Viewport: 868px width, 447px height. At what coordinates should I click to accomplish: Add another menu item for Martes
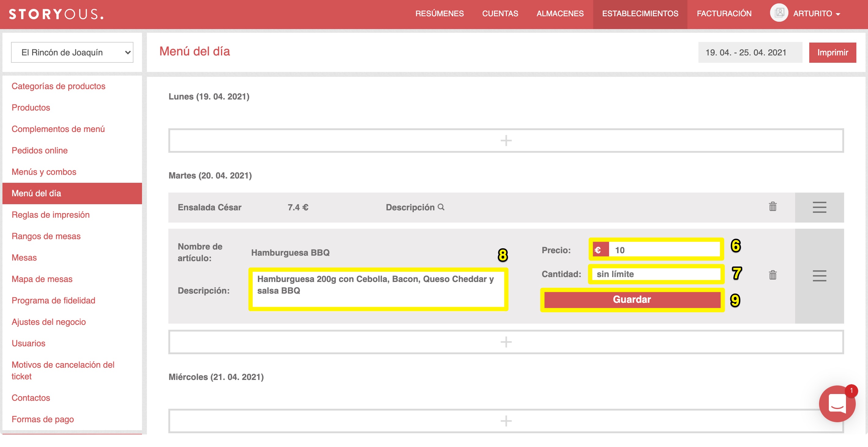coord(506,342)
